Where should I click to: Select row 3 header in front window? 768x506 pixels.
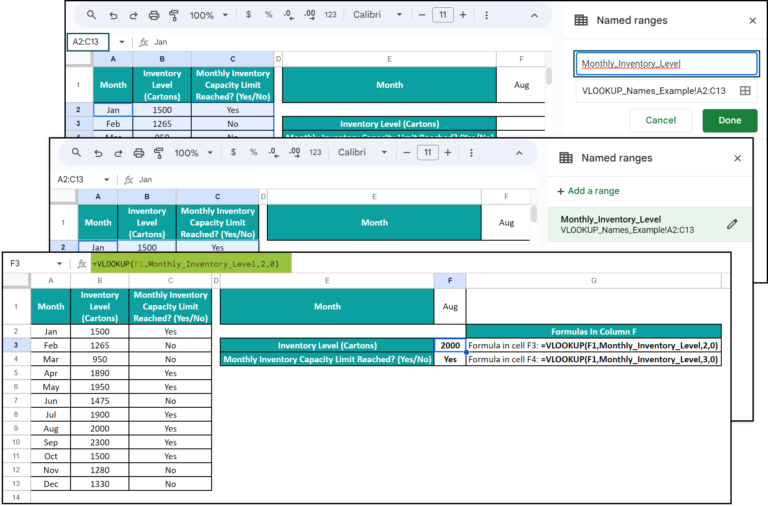pos(16,345)
